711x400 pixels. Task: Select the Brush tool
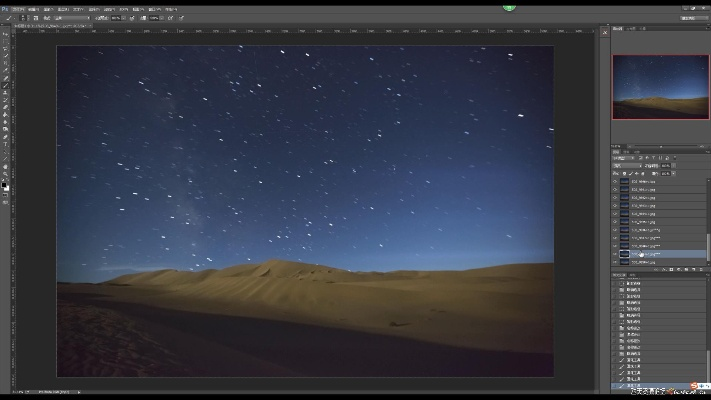(5, 85)
